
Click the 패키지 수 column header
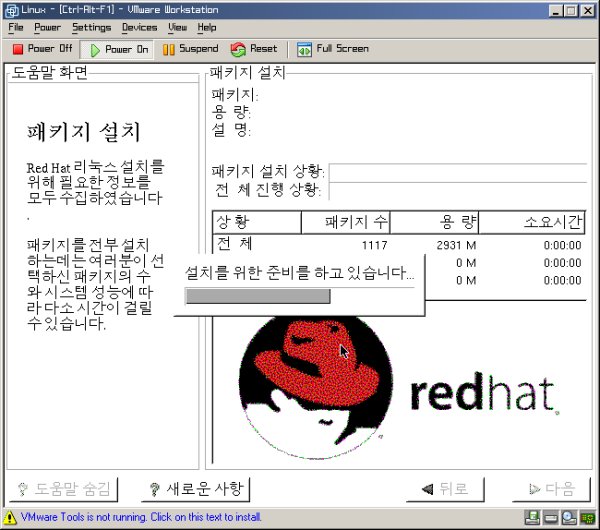click(346, 222)
